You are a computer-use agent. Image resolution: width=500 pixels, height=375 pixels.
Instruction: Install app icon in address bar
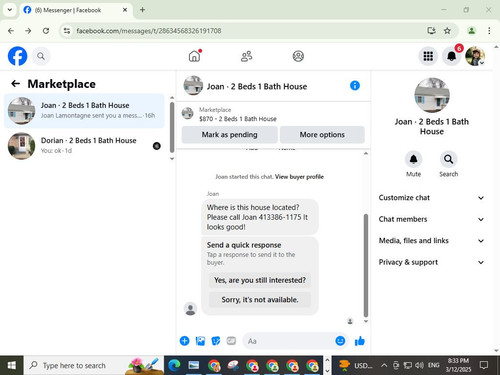(x=431, y=31)
